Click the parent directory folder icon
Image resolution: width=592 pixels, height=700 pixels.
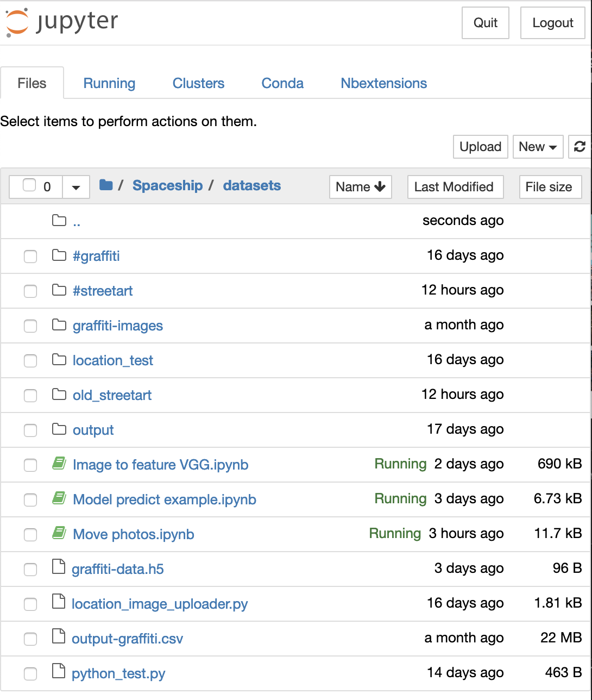pos(59,220)
